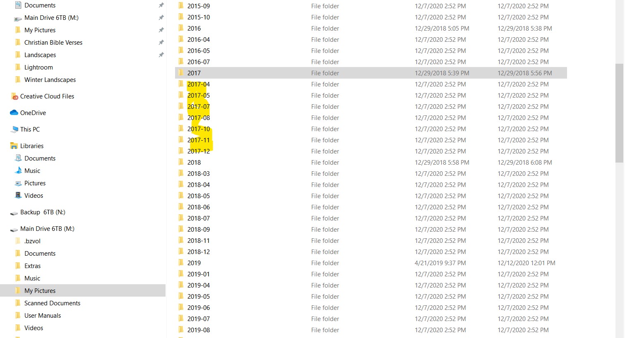The width and height of the screenshot is (644, 338).
Task: Select the 2017-12 folder
Action: [199, 151]
